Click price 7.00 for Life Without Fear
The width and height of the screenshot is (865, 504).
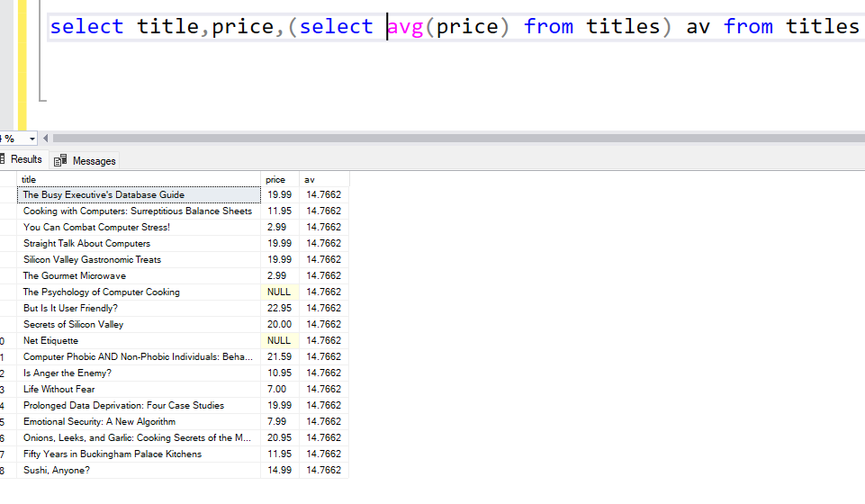tap(280, 390)
